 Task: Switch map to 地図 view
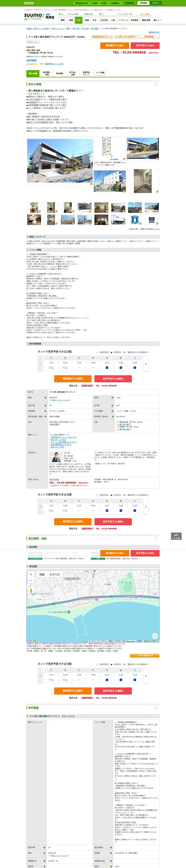point(42,574)
